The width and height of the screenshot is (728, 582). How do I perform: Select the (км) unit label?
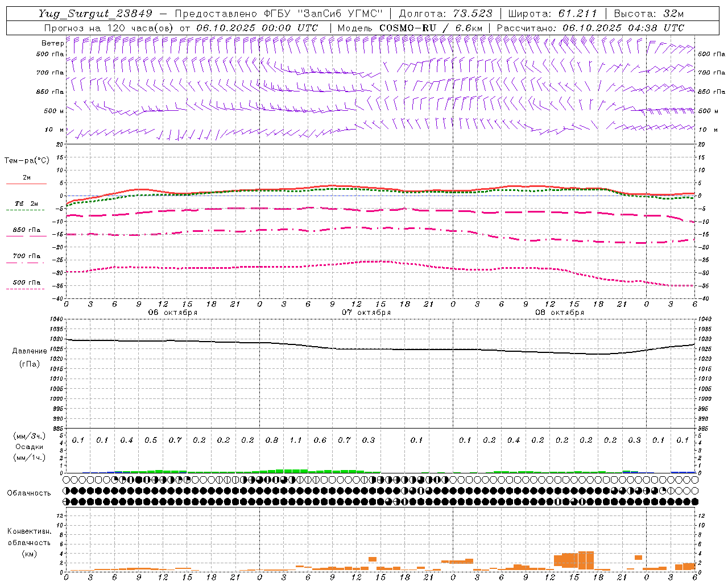30,554
